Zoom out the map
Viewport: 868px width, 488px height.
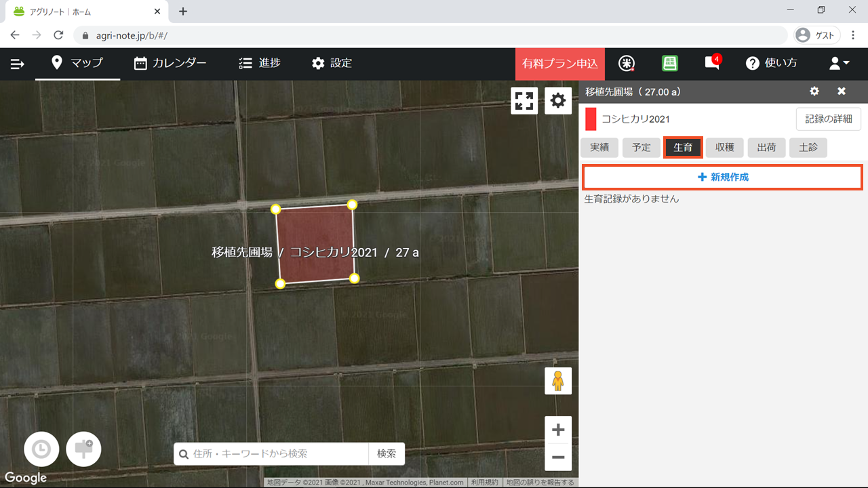click(558, 457)
